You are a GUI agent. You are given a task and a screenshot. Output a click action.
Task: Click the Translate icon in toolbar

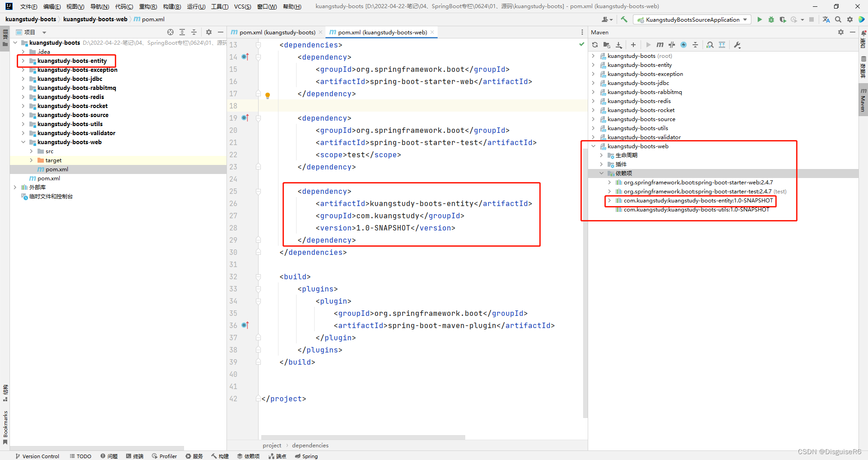[x=826, y=19]
